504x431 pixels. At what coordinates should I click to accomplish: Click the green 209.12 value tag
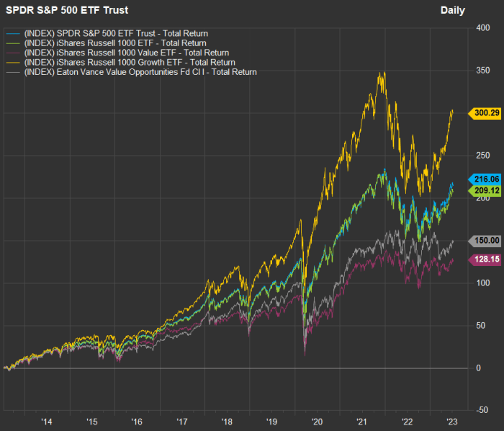(x=485, y=190)
